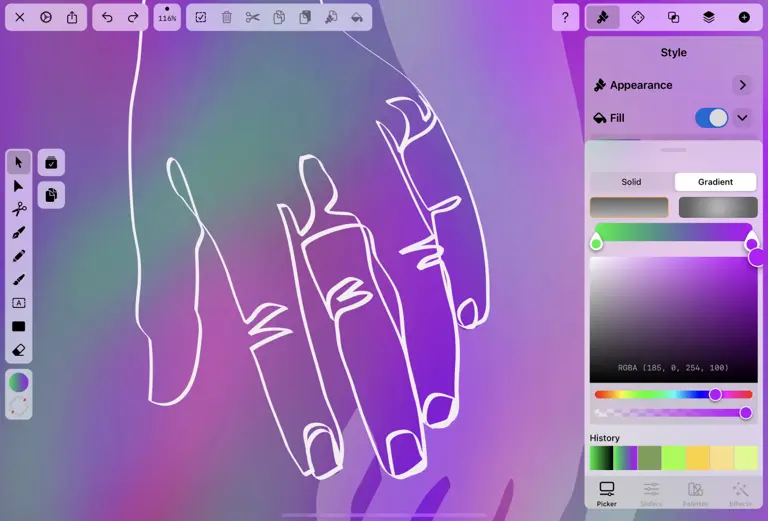Select light yellow-green history swatch
Screen dimensions: 768x521
pyautogui.click(x=745, y=458)
